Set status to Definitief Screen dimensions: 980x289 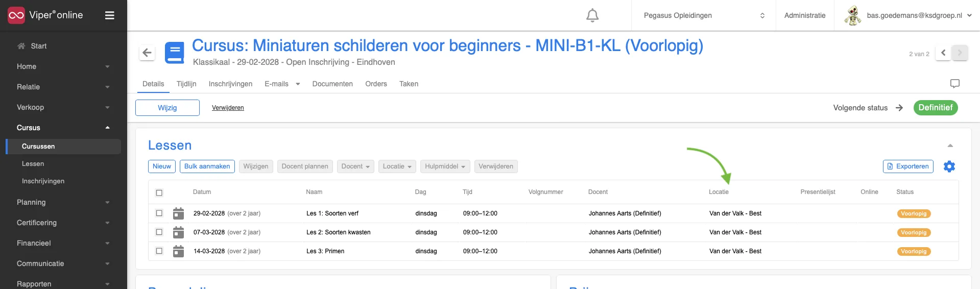point(936,108)
